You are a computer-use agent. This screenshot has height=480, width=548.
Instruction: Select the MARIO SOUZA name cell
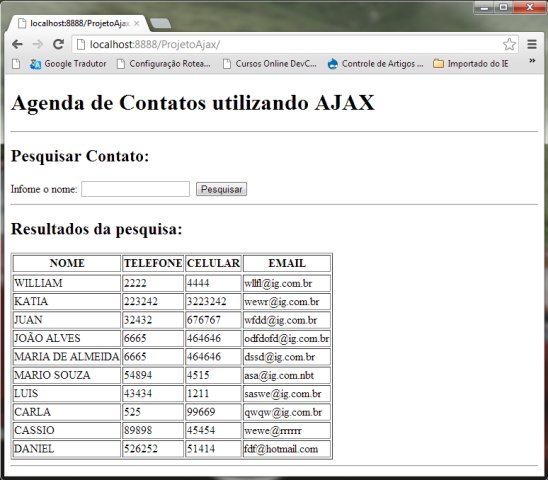(x=67, y=375)
